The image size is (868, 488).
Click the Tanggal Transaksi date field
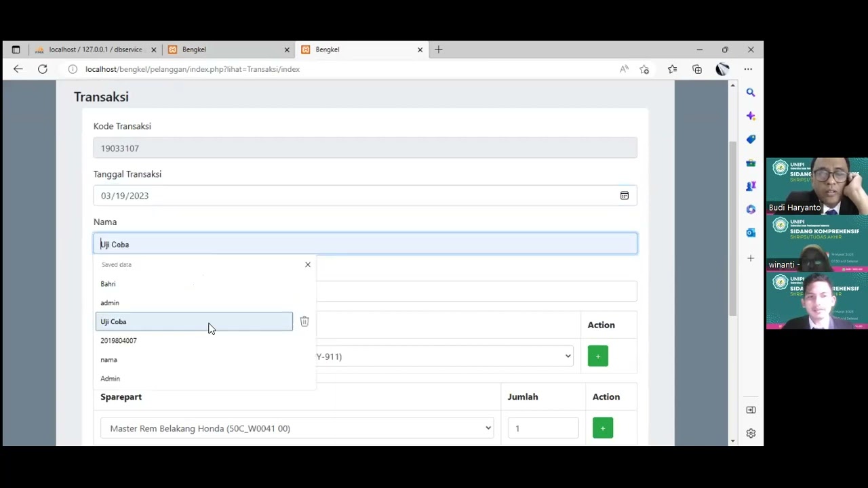coord(365,196)
